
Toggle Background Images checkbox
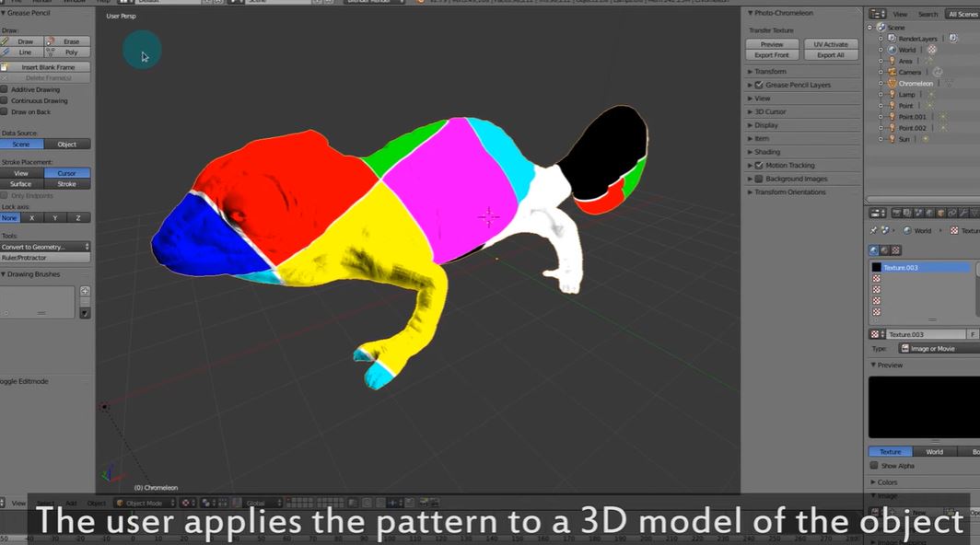759,179
